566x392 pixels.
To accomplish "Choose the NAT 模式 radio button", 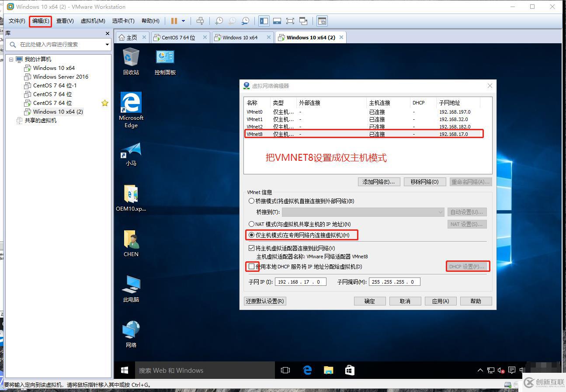I will point(251,224).
